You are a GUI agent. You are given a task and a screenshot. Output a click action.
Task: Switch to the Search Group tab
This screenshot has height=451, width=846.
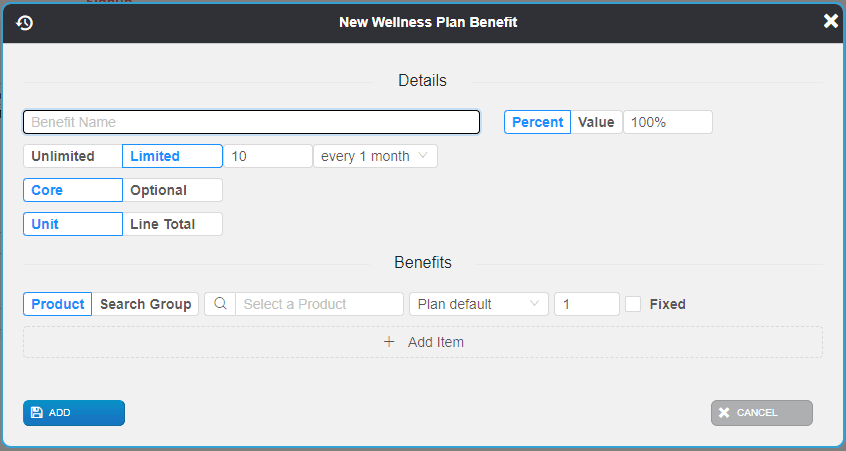tap(146, 304)
